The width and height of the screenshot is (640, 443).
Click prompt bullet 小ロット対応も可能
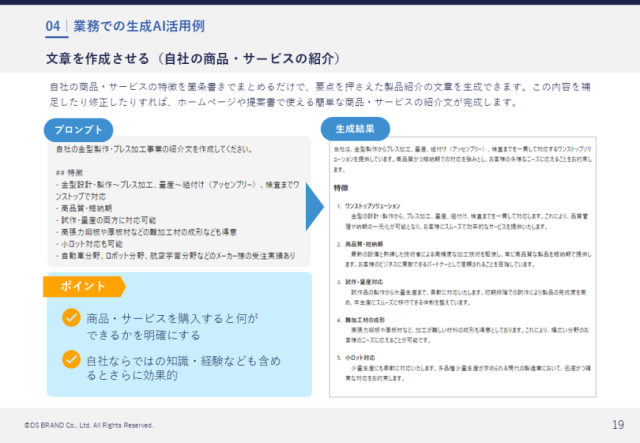(89, 244)
